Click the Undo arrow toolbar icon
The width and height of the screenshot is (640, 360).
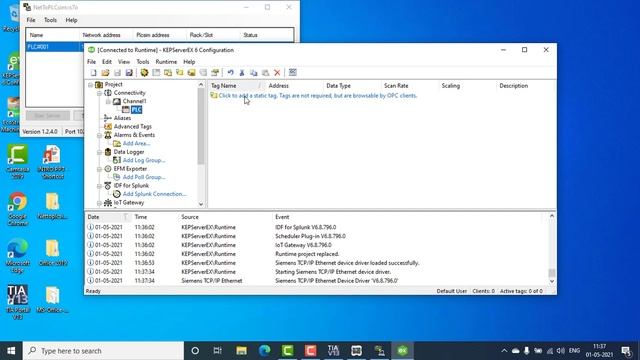pos(230,73)
